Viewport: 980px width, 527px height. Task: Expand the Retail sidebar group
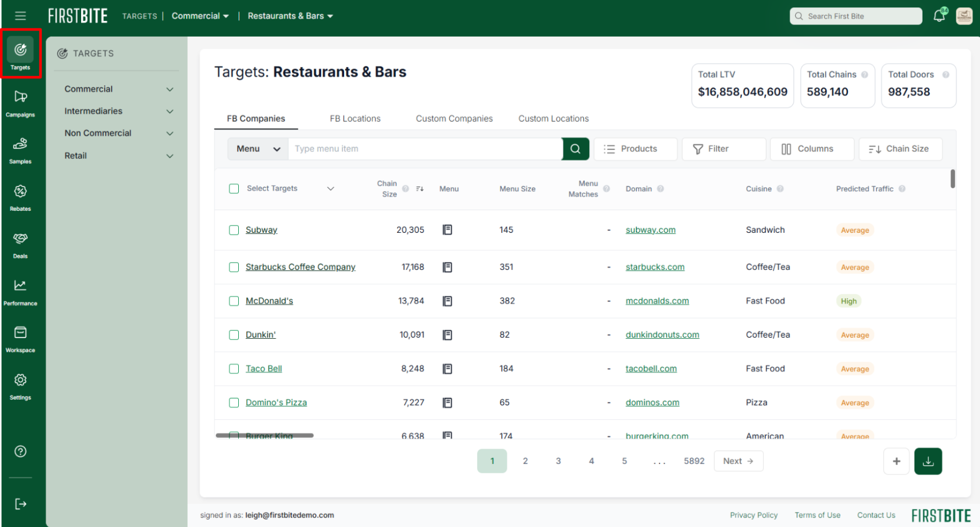tap(118, 156)
